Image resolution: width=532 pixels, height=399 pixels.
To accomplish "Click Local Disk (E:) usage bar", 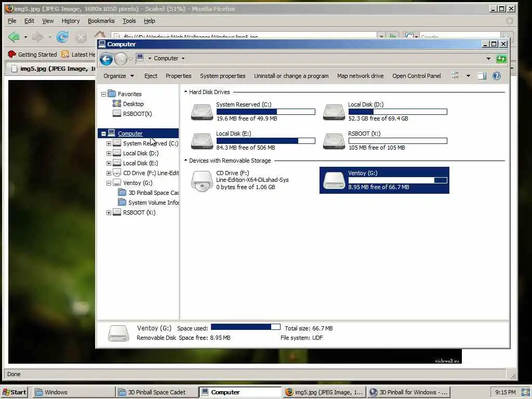I will pyautogui.click(x=265, y=141).
